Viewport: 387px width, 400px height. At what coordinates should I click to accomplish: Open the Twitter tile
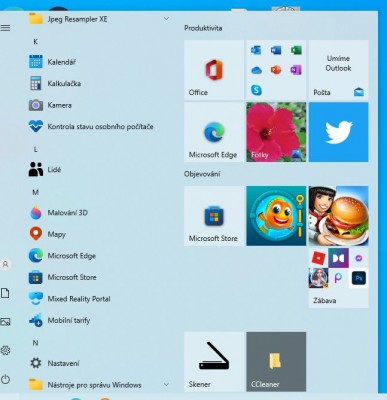click(338, 132)
